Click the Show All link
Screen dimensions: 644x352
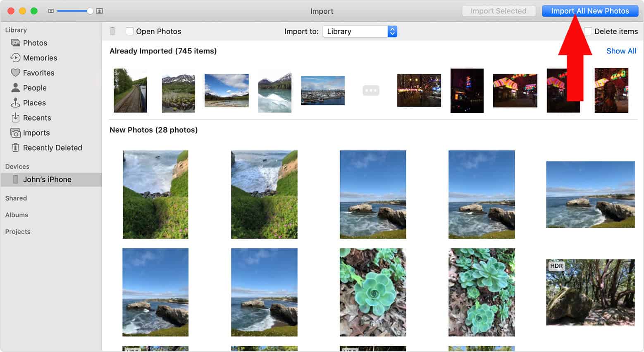[621, 51]
